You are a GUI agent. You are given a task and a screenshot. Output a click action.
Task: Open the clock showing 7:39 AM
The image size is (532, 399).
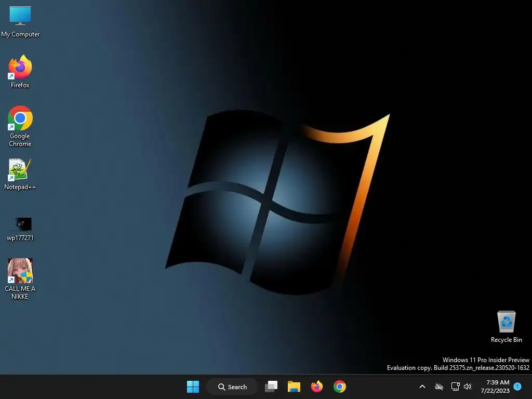495,387
